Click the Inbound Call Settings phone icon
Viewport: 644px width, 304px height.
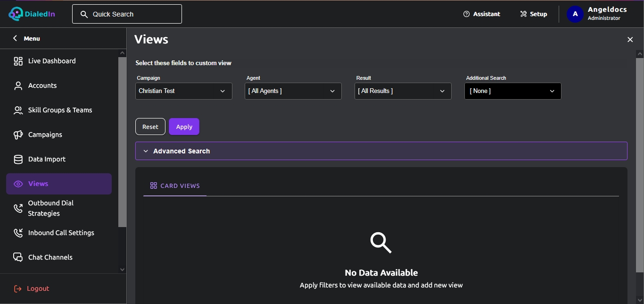coord(18,233)
